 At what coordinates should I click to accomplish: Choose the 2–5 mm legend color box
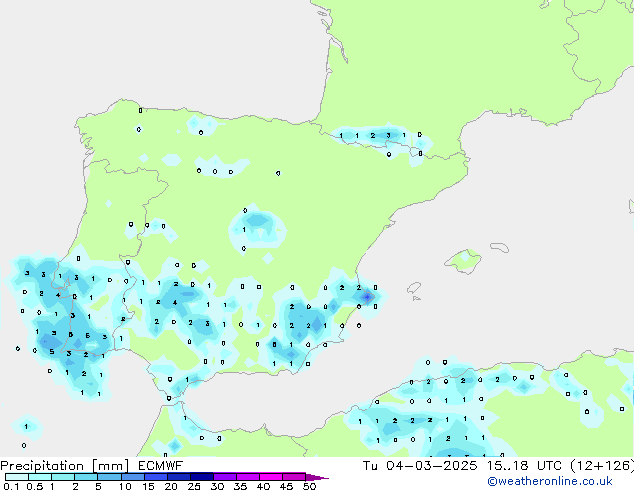86,477
